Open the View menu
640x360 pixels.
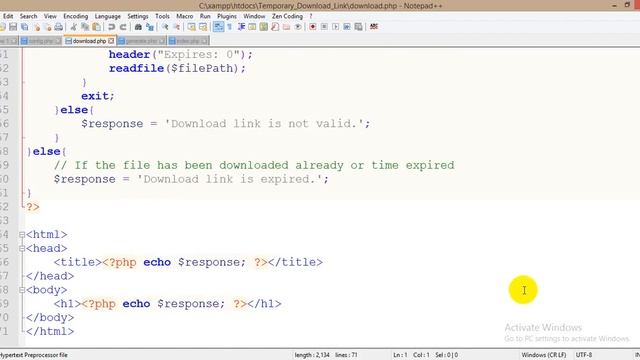coord(50,16)
